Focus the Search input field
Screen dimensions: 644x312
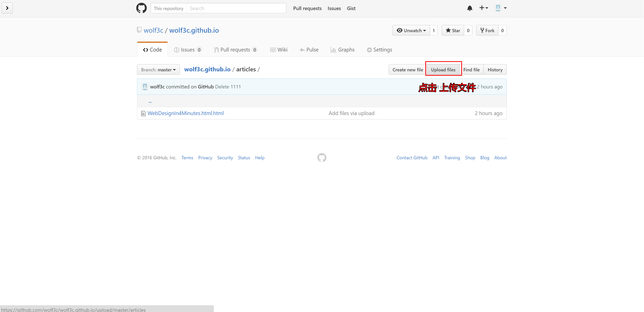pyautogui.click(x=236, y=8)
